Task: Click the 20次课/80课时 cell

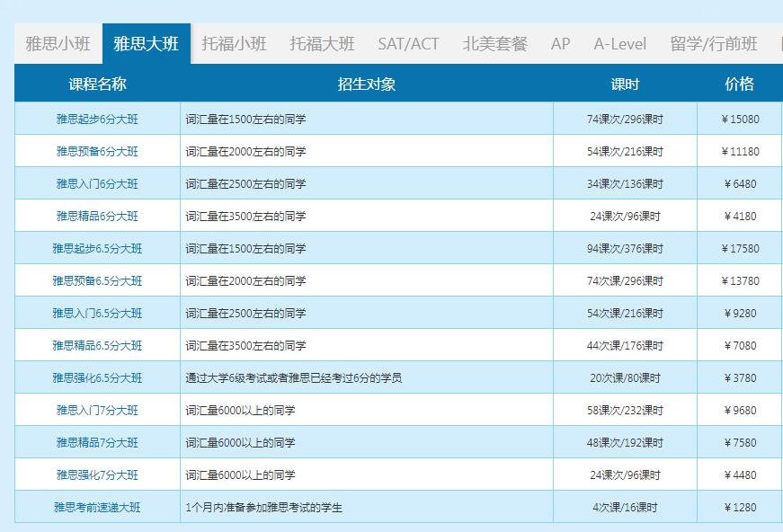Action: (x=625, y=377)
